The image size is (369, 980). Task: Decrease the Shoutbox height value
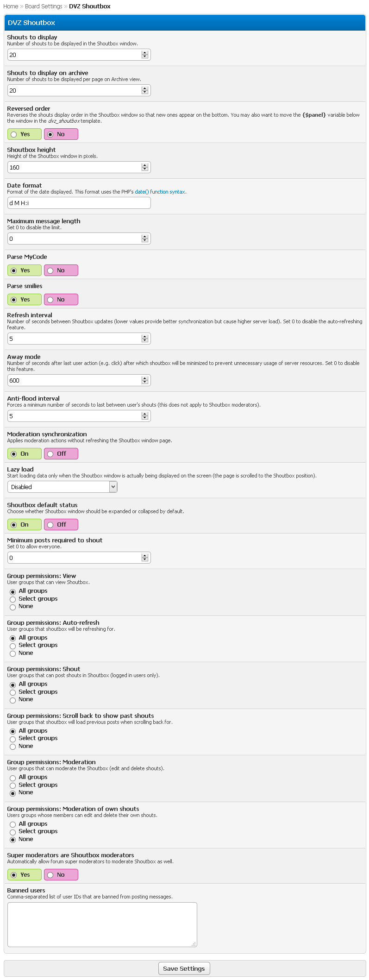coord(145,170)
